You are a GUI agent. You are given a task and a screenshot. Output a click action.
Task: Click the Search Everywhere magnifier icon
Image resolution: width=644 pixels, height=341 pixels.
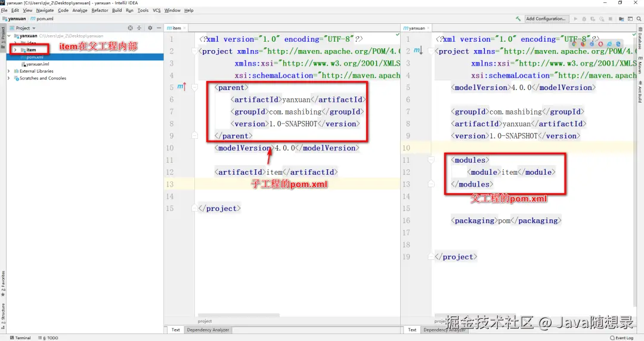(x=639, y=19)
